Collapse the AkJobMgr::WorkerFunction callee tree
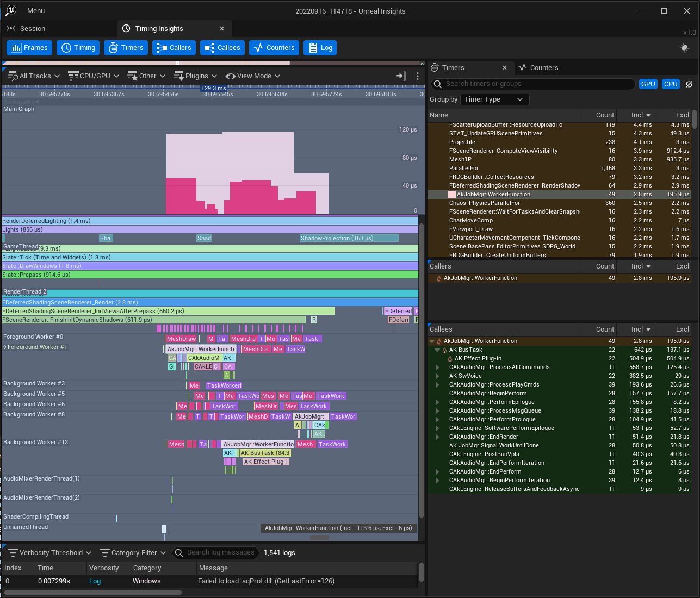Viewport: 700px width, 598px height. point(432,341)
